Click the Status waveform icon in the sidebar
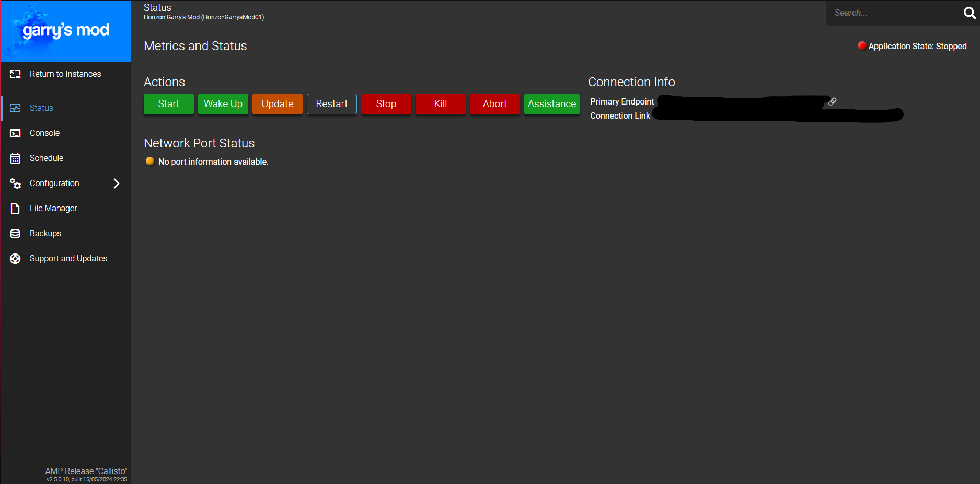This screenshot has width=980, height=484. point(15,108)
